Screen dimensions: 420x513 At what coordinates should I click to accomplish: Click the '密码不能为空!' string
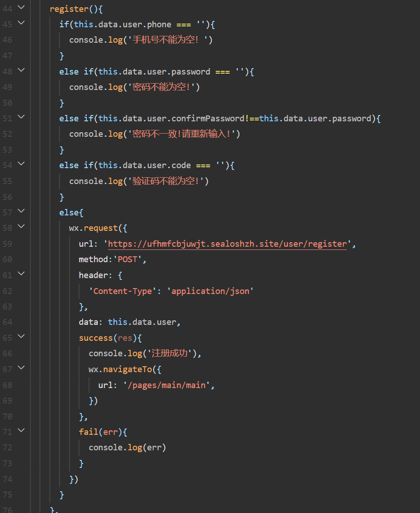[x=161, y=87]
